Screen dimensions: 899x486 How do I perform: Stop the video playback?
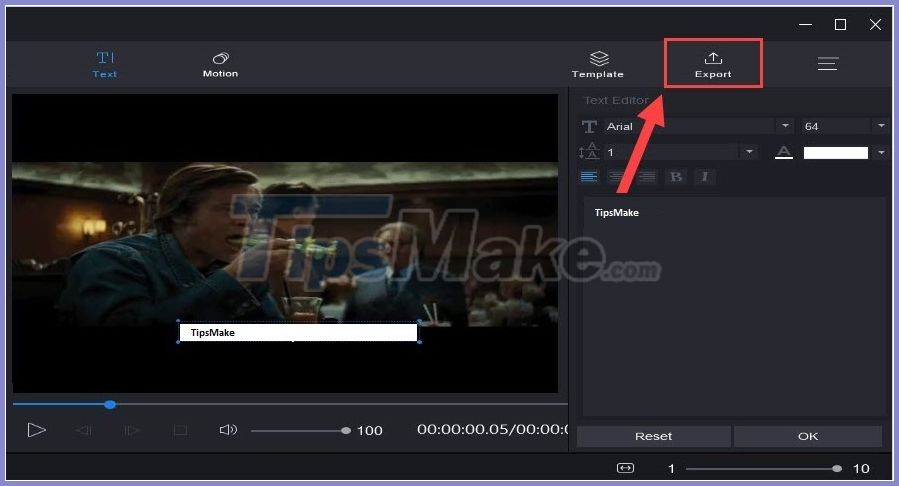tap(180, 430)
